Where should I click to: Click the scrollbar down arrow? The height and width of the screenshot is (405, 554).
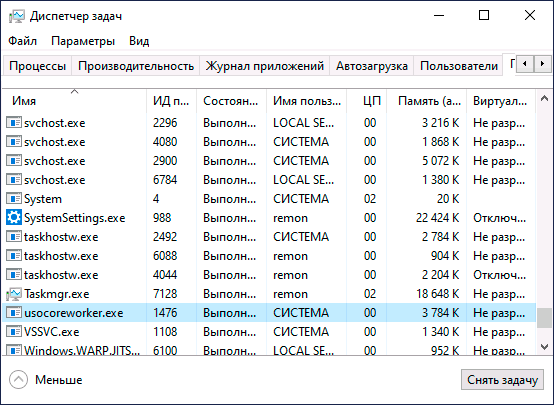[544, 347]
